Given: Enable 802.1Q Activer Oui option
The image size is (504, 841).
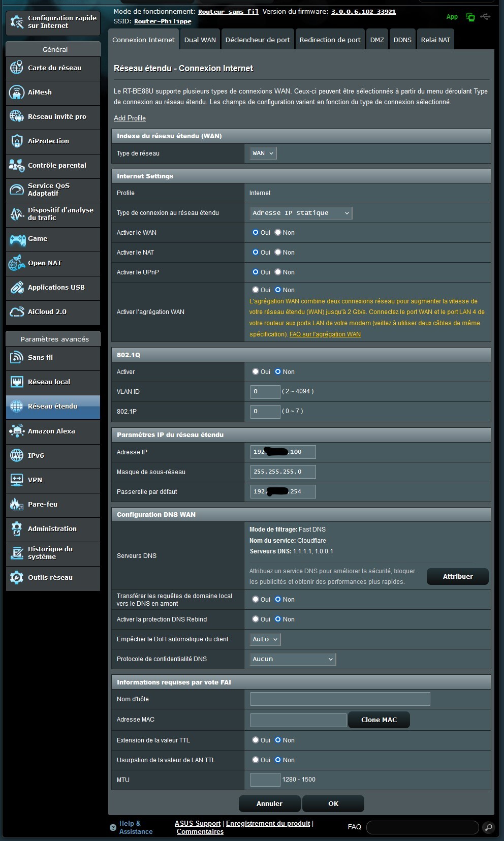Looking at the screenshot, I should point(256,371).
